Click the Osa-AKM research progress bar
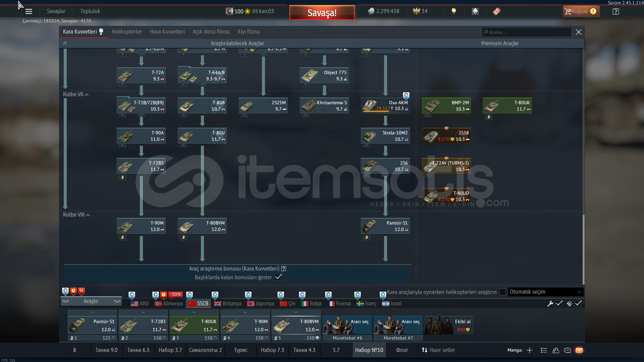644x362 pixels. tap(377, 111)
